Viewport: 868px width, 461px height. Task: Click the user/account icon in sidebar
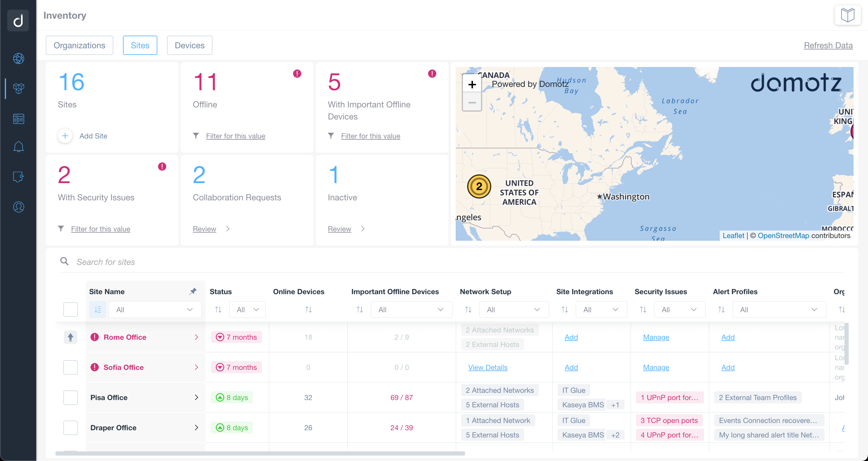18,207
